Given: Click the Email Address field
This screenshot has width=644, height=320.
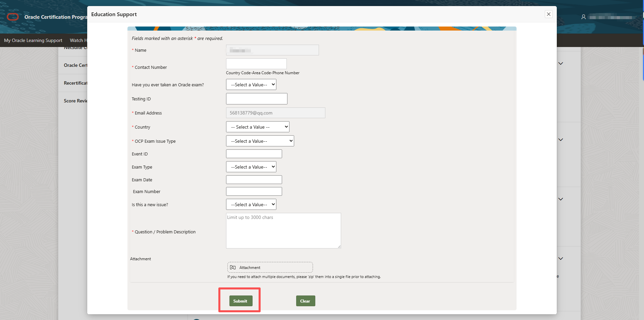Looking at the screenshot, I should pos(276,113).
